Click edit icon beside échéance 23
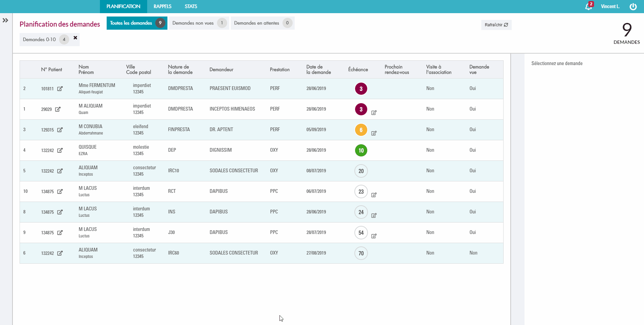644x325 pixels. click(374, 195)
